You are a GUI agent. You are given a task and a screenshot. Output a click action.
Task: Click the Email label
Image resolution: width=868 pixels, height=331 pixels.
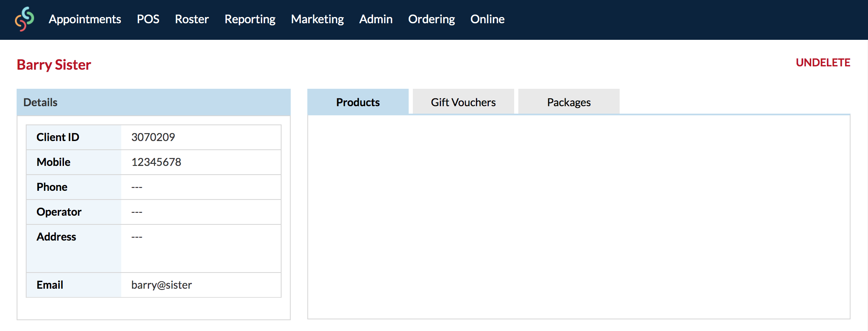pyautogui.click(x=50, y=285)
